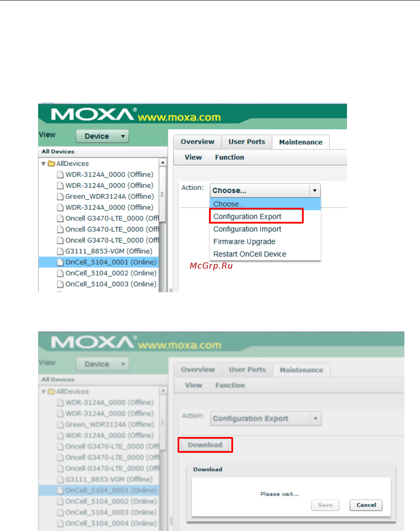Click the file icon beside G3111_8853-VGM in the sharp screenshot
420x531 pixels.
tap(60, 251)
